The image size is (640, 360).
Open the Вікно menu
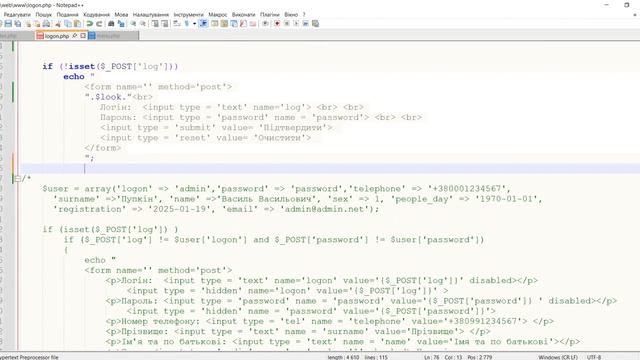(x=291, y=15)
